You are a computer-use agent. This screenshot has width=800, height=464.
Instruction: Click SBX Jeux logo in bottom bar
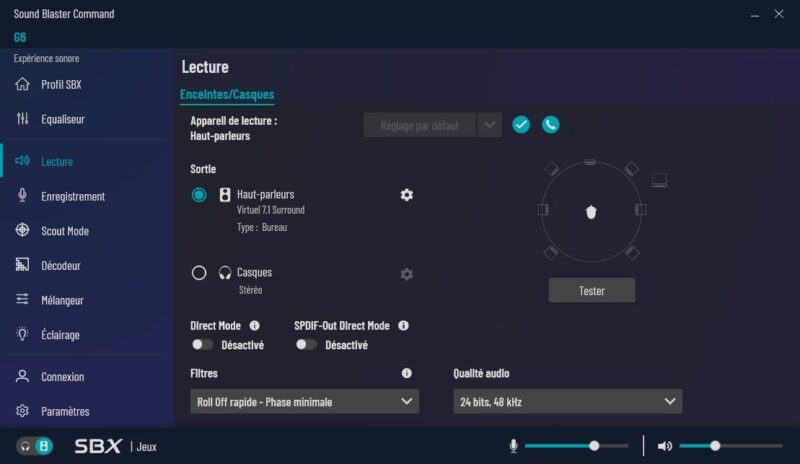pos(116,446)
